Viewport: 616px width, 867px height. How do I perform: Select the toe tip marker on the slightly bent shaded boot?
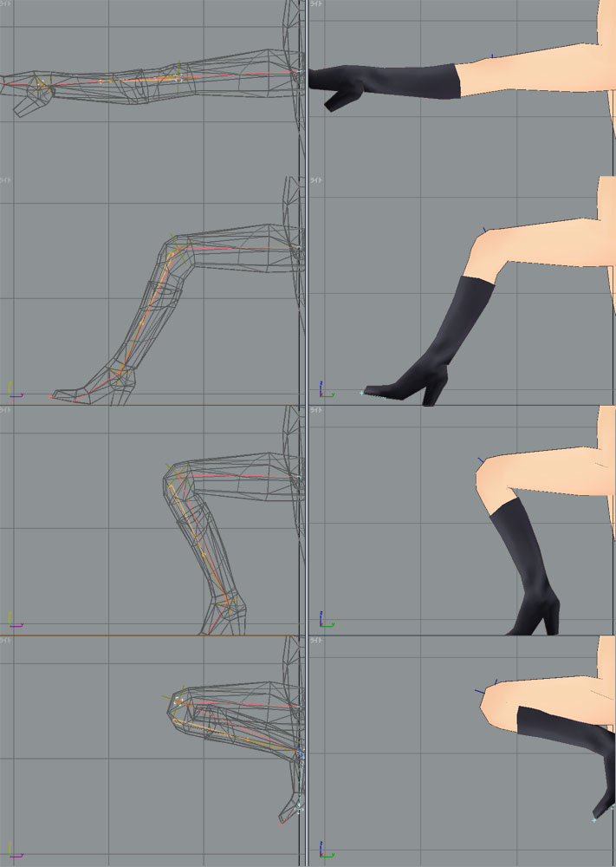362,393
